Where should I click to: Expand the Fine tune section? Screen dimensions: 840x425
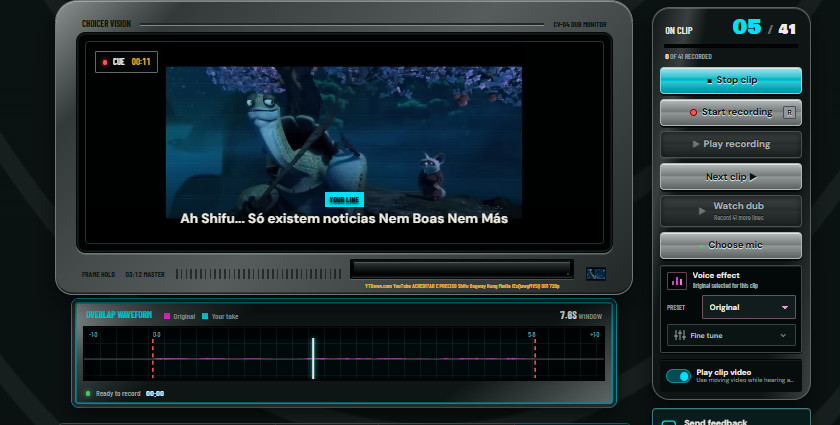tap(731, 335)
